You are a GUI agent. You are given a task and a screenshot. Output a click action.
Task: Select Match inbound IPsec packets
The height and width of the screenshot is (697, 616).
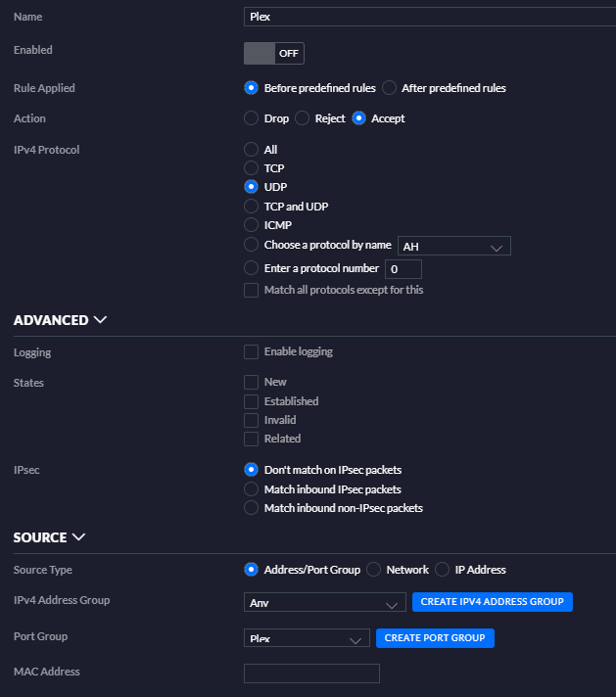251,489
